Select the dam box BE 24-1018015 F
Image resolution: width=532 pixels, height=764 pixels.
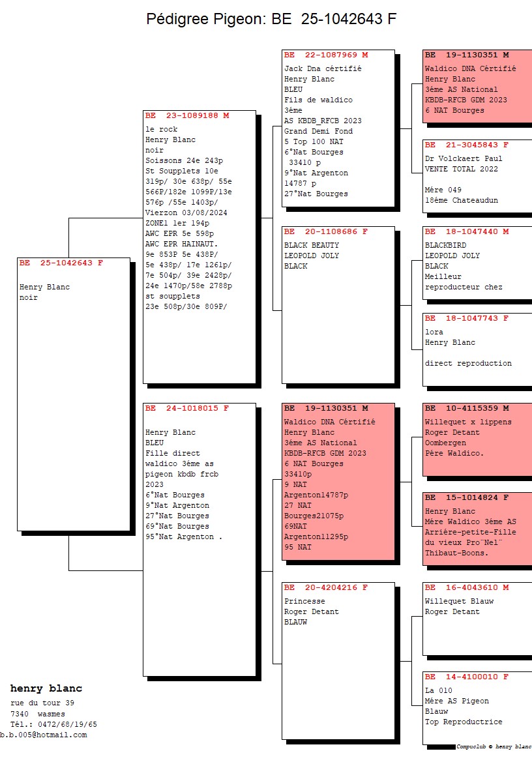pyautogui.click(x=199, y=539)
